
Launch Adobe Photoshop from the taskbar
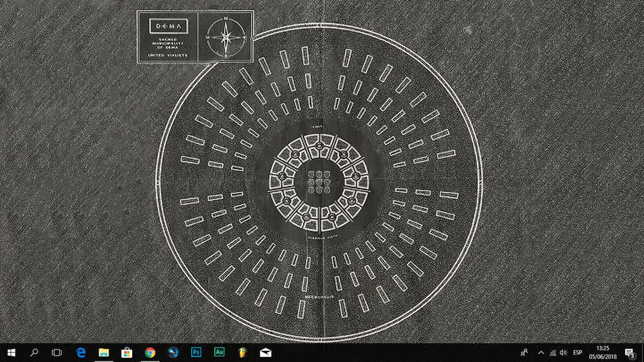click(x=196, y=353)
